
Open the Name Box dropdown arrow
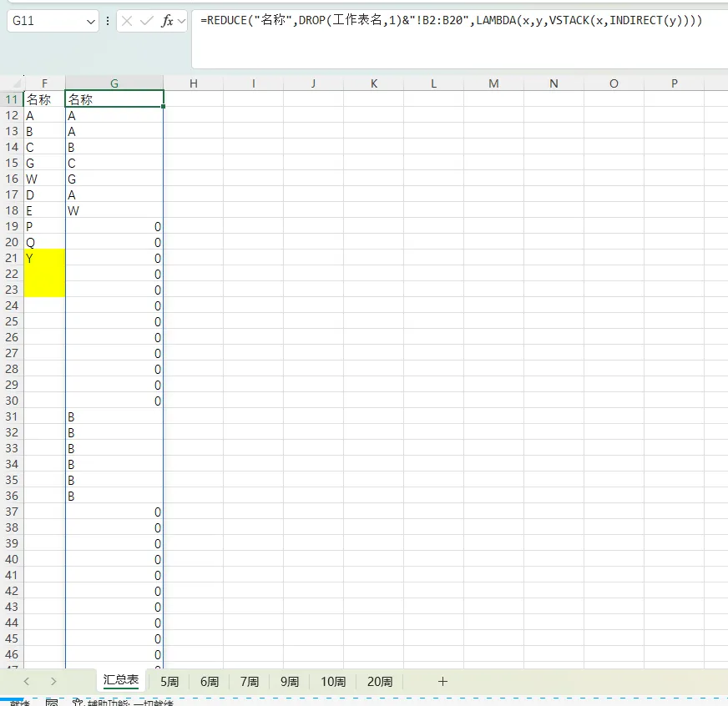[x=91, y=22]
